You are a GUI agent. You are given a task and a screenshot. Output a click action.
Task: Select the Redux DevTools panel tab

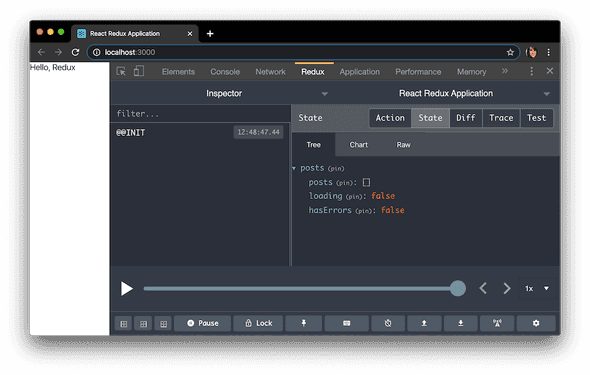[x=313, y=72]
